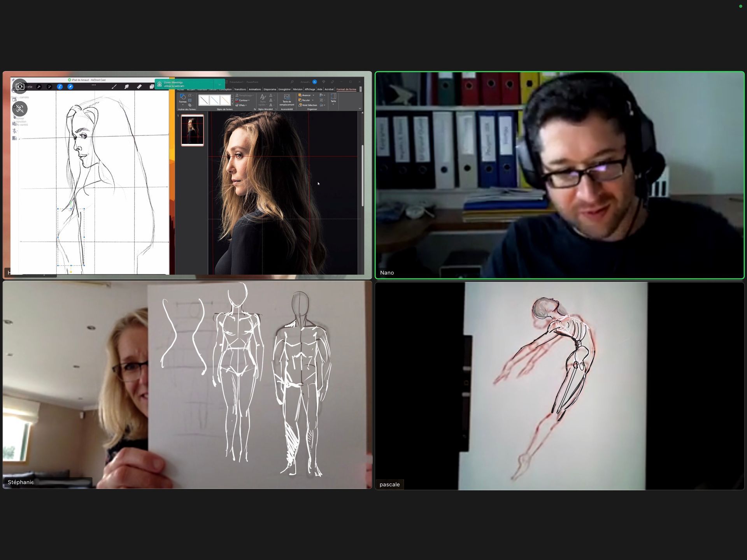Select slide 1 thumbnail in PowerPoint
Screen dimensions: 747x560
click(x=192, y=130)
